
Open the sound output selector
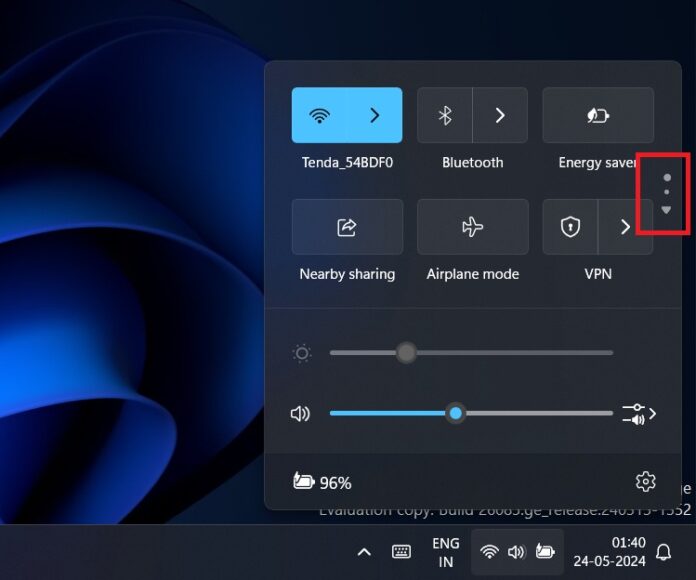639,413
